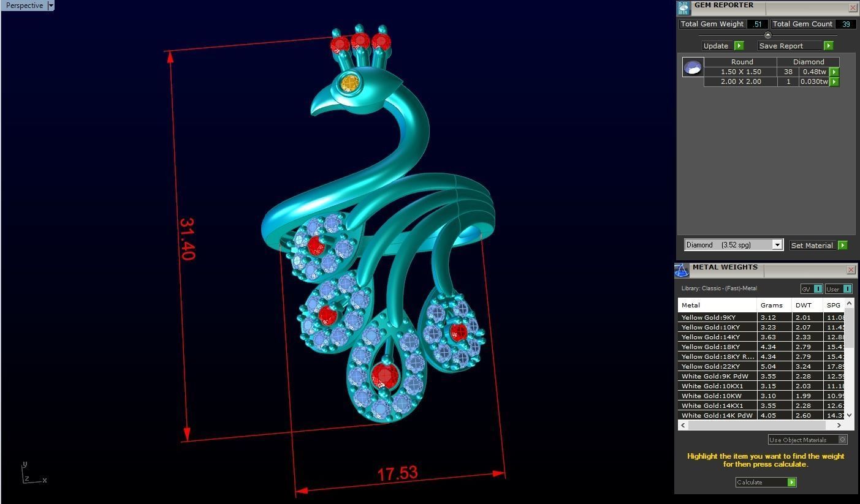Viewport: 860px width, 504px height.
Task: Click the 1.50 X 1.50 gem size cell
Action: point(740,72)
